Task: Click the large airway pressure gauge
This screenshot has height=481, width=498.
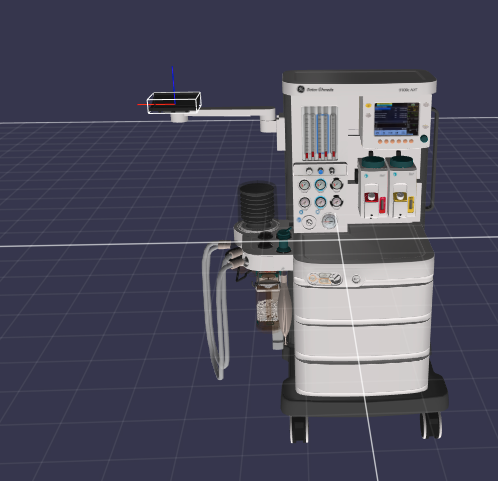Action: point(329,221)
